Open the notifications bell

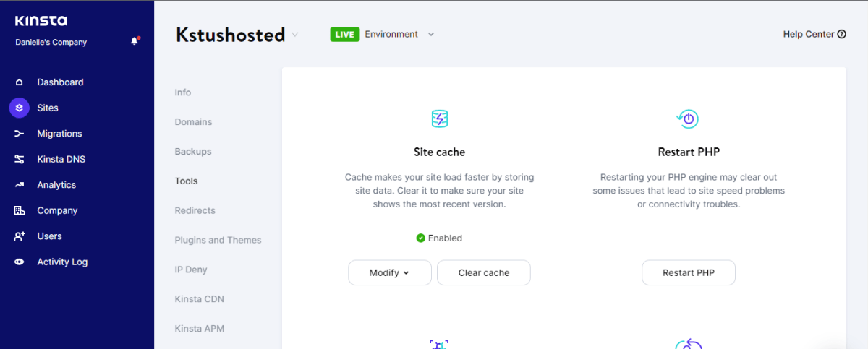pyautogui.click(x=135, y=41)
